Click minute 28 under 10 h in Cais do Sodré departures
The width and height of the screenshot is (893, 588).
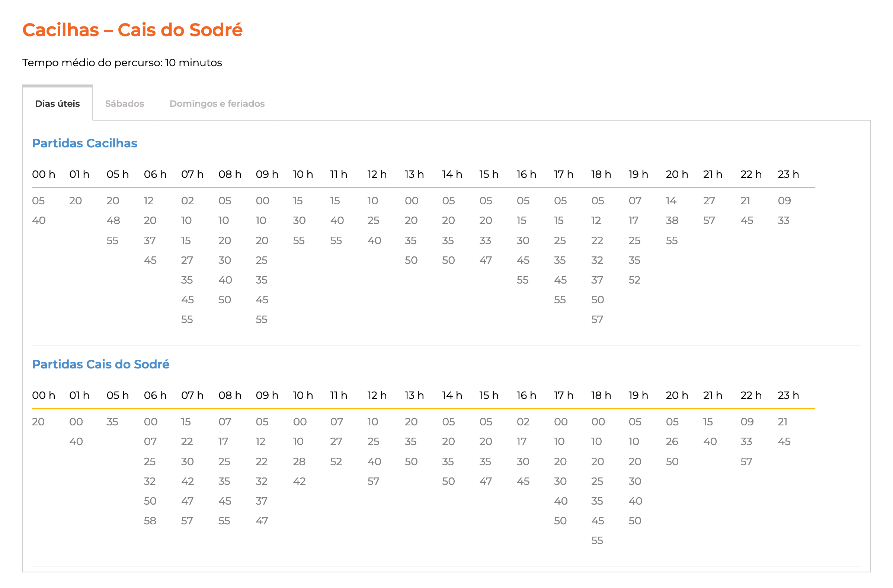coord(299,461)
